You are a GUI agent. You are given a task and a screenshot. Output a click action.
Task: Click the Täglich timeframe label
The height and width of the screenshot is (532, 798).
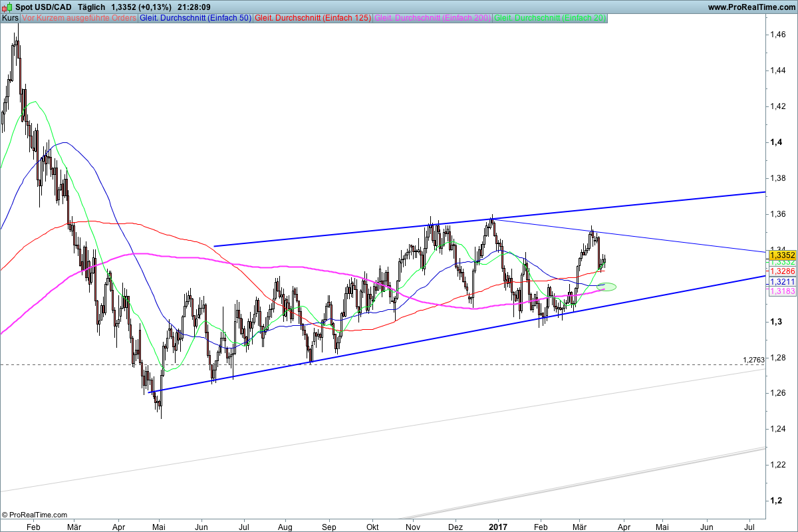coord(92,7)
